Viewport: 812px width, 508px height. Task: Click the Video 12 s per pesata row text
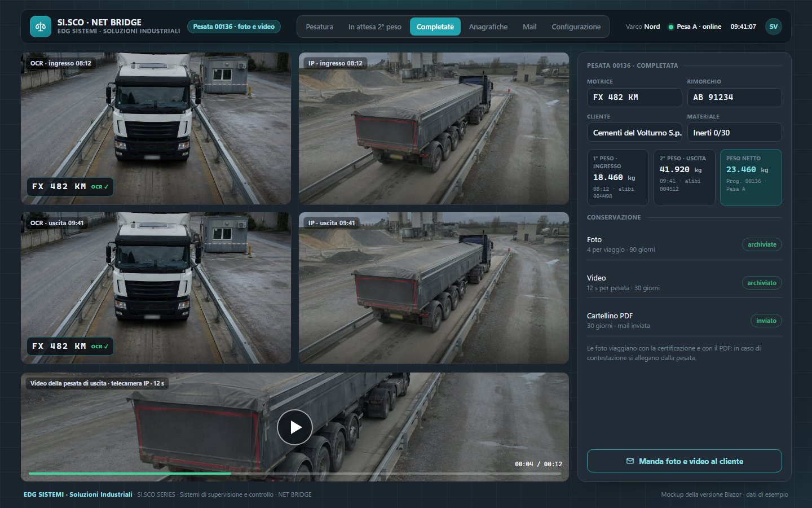tap(623, 283)
